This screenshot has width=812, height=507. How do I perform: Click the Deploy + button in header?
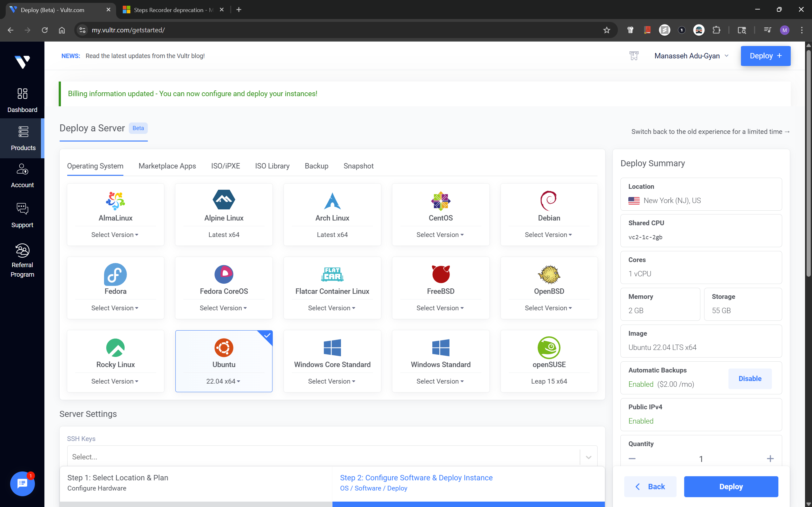point(765,56)
